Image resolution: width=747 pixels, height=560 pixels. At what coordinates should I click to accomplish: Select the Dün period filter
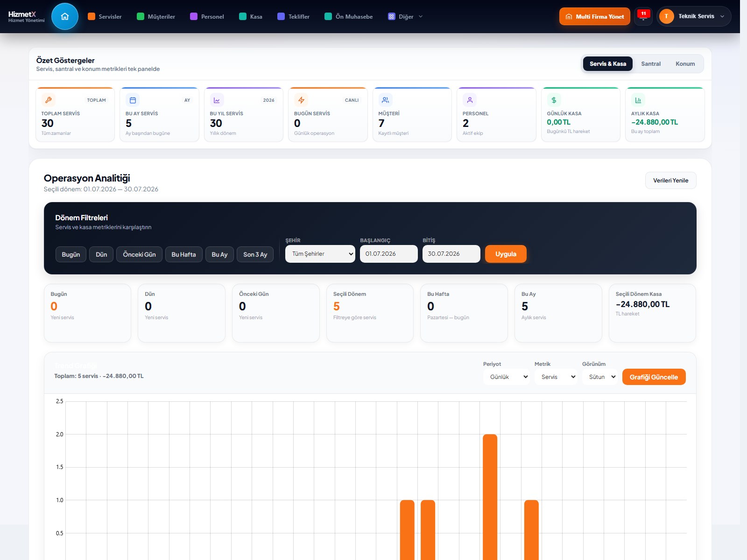pyautogui.click(x=101, y=254)
